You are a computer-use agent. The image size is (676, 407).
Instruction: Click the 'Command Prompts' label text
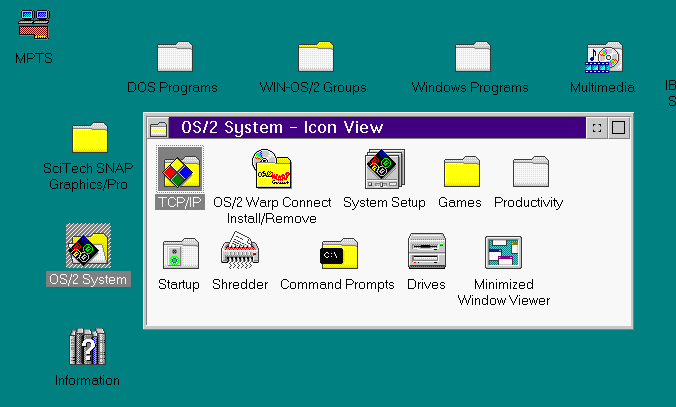(x=337, y=285)
